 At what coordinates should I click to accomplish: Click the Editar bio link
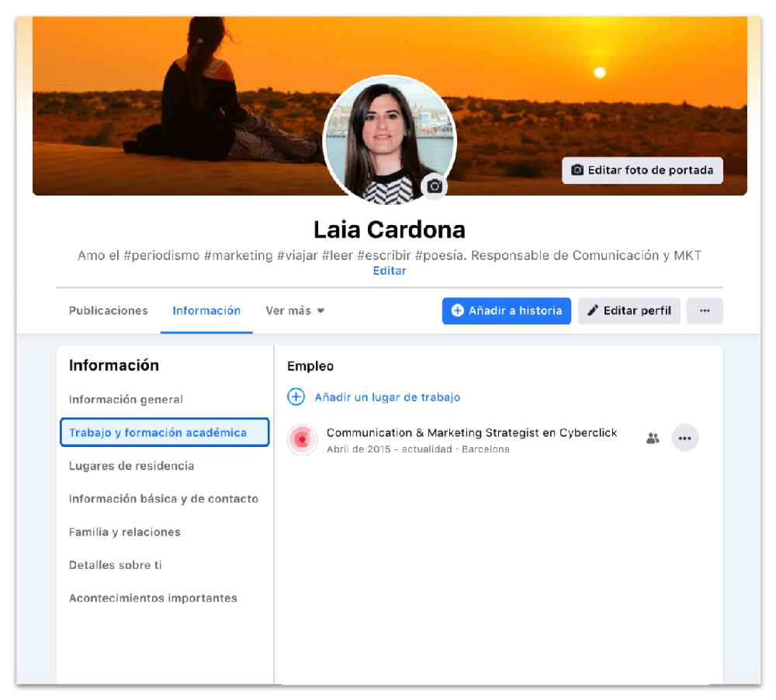pyautogui.click(x=389, y=271)
